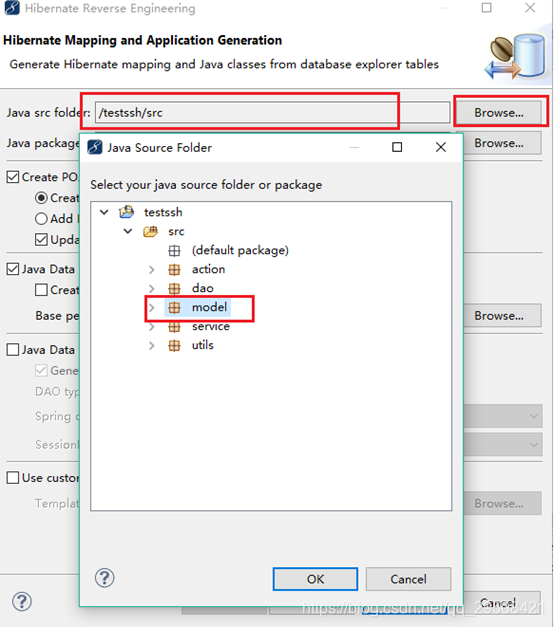The height and width of the screenshot is (627, 554).
Task: Select the first Create radio option
Action: tap(41, 198)
